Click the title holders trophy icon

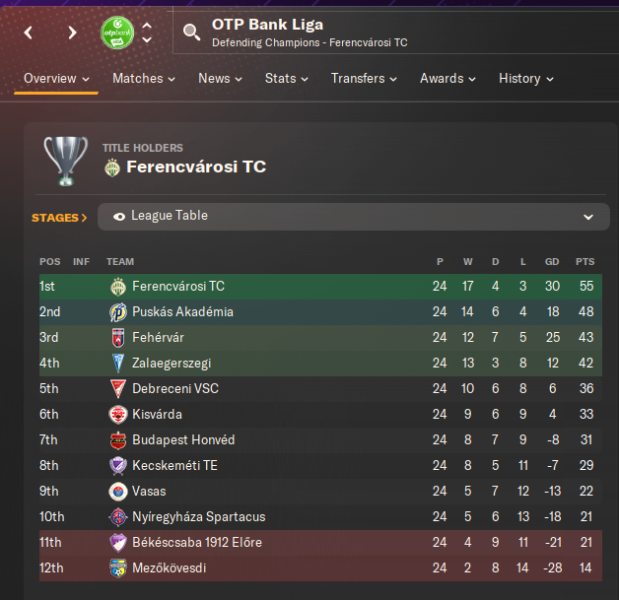(66, 159)
